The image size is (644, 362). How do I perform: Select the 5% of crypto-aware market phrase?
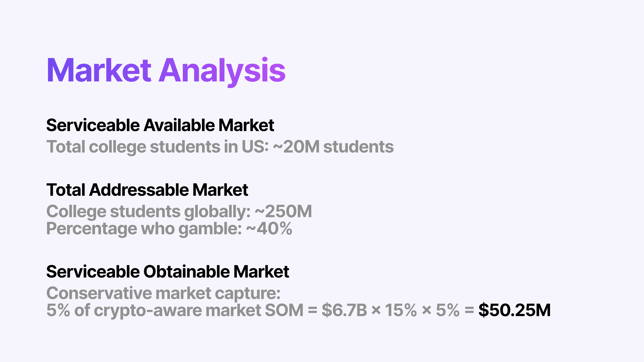(x=154, y=311)
